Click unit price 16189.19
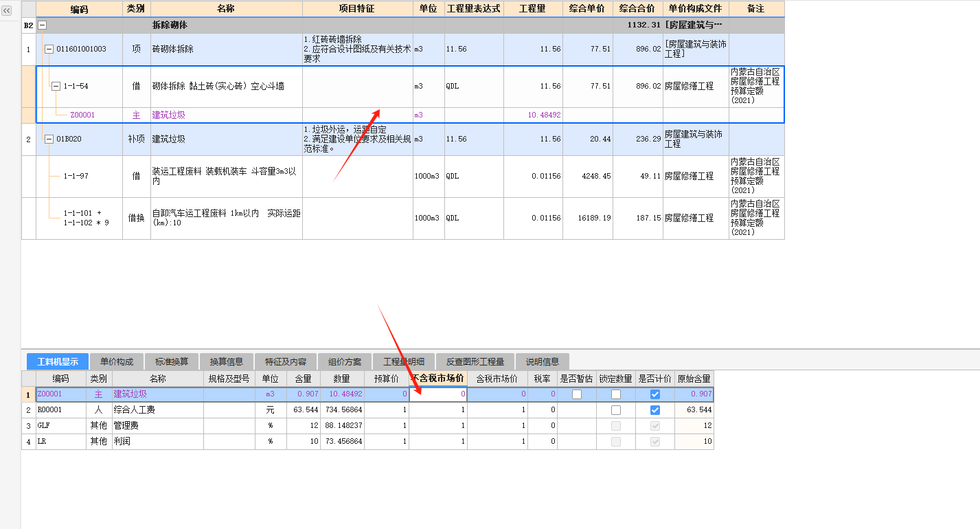Image resolution: width=980 pixels, height=529 pixels. [x=595, y=218]
